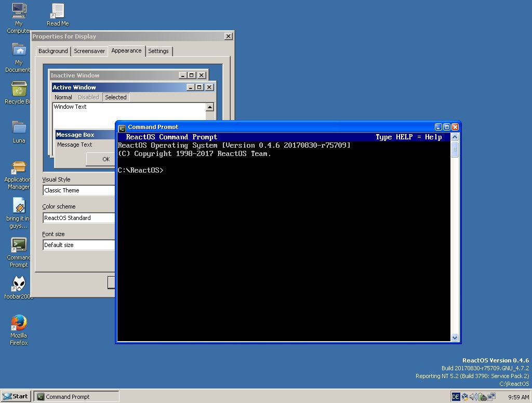Click Command Prompt scrollbar down arrow
This screenshot has width=532, height=403.
pyautogui.click(x=455, y=337)
